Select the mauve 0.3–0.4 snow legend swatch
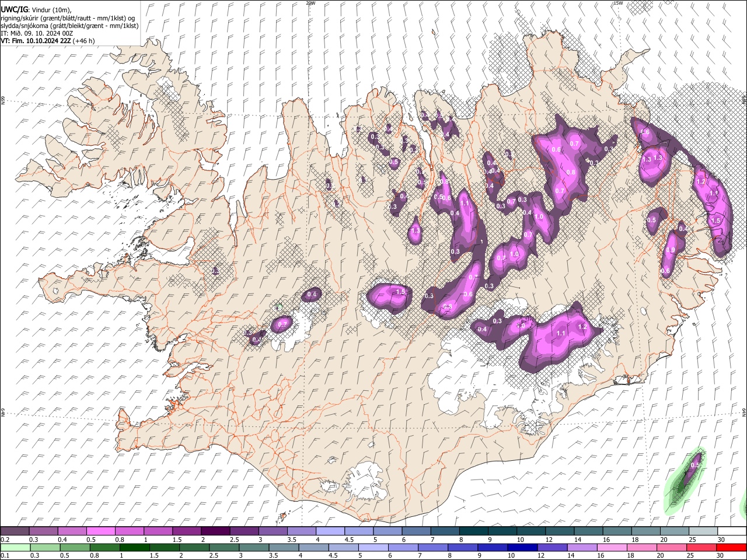Image resolution: width=747 pixels, height=560 pixels. coord(43,531)
